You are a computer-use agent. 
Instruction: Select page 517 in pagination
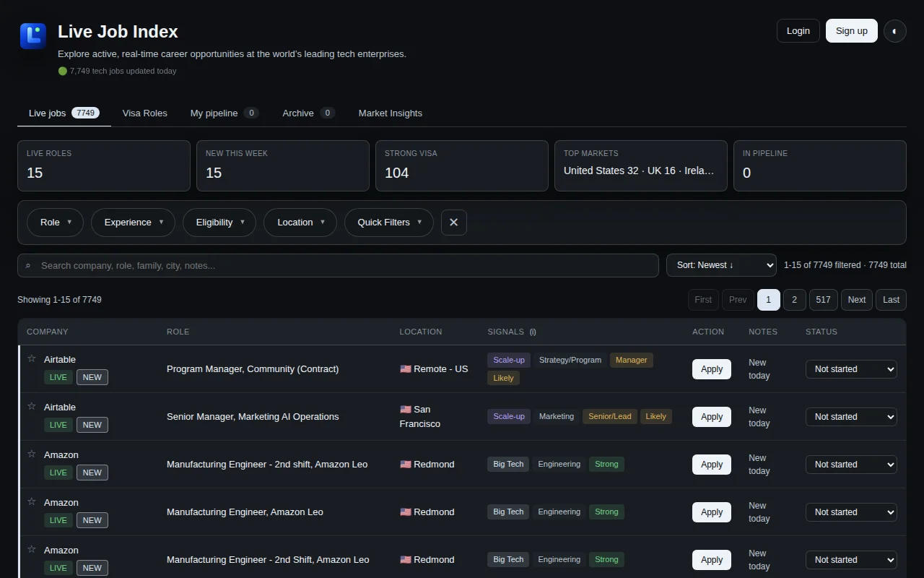coord(824,300)
